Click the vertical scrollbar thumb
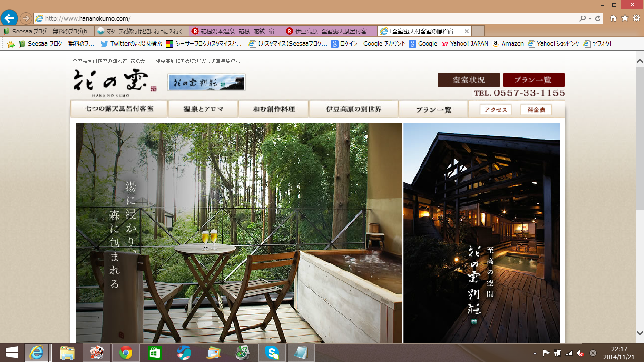This screenshot has width=644, height=362. tap(640, 138)
